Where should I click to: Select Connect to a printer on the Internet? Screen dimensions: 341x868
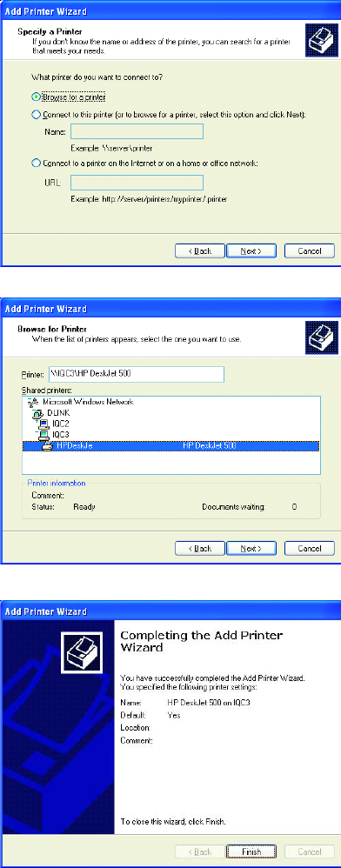(x=37, y=163)
